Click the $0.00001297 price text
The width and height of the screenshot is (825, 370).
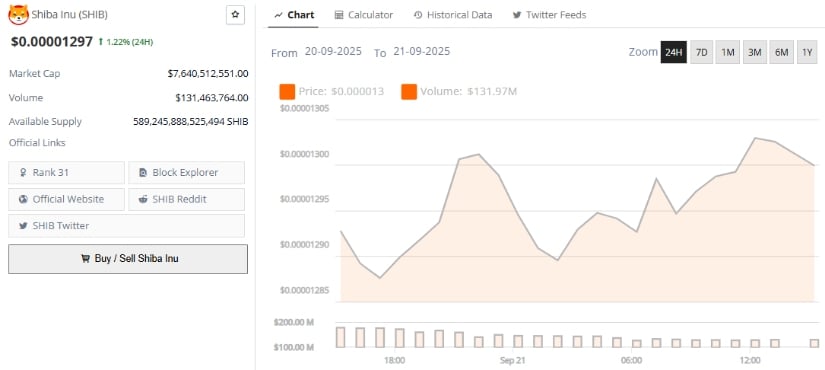pyautogui.click(x=52, y=42)
